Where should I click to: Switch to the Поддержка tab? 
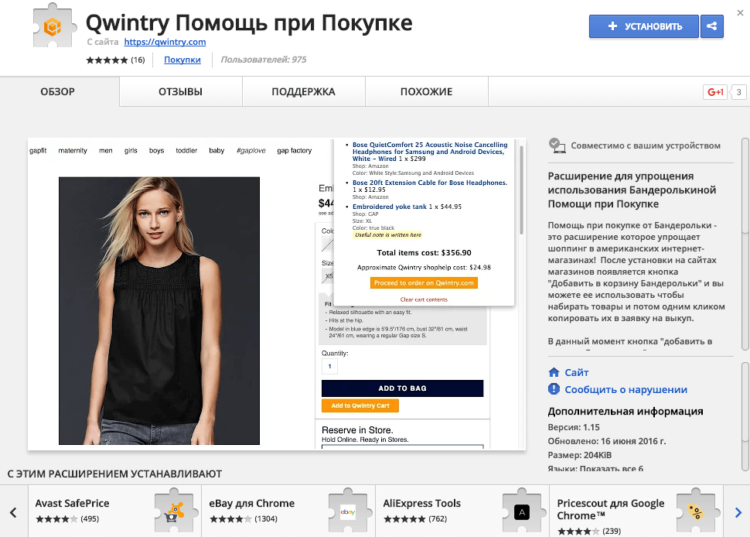pyautogui.click(x=303, y=91)
